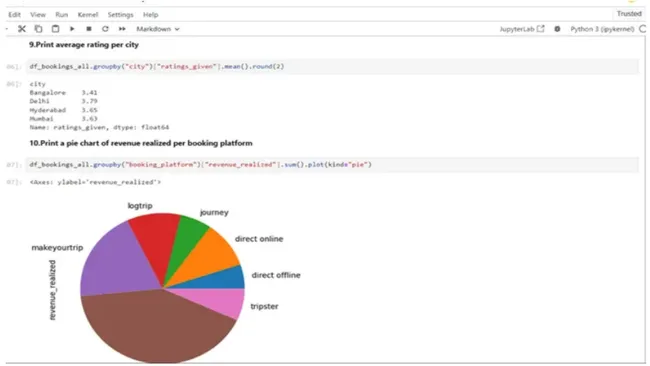Open the Run menu

click(62, 15)
